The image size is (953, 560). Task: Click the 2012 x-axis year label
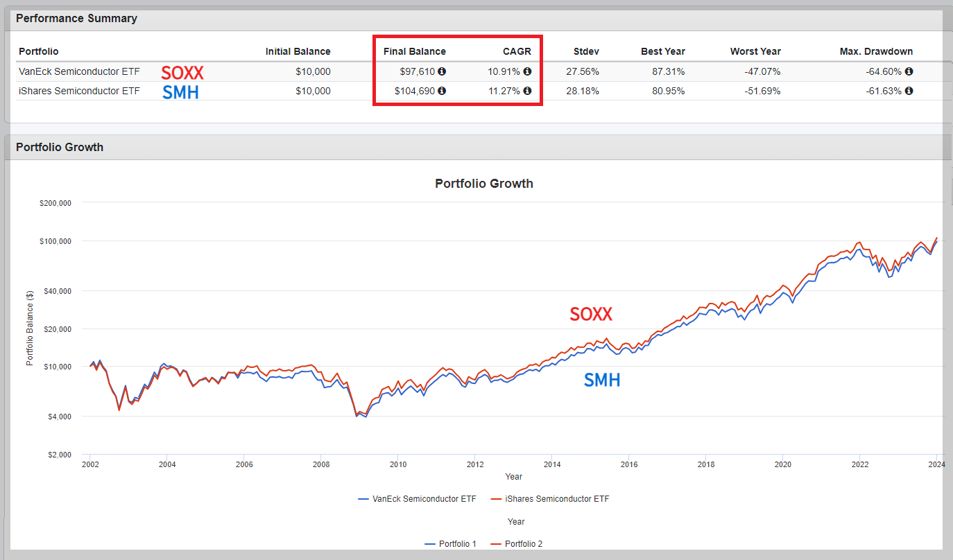(x=474, y=465)
